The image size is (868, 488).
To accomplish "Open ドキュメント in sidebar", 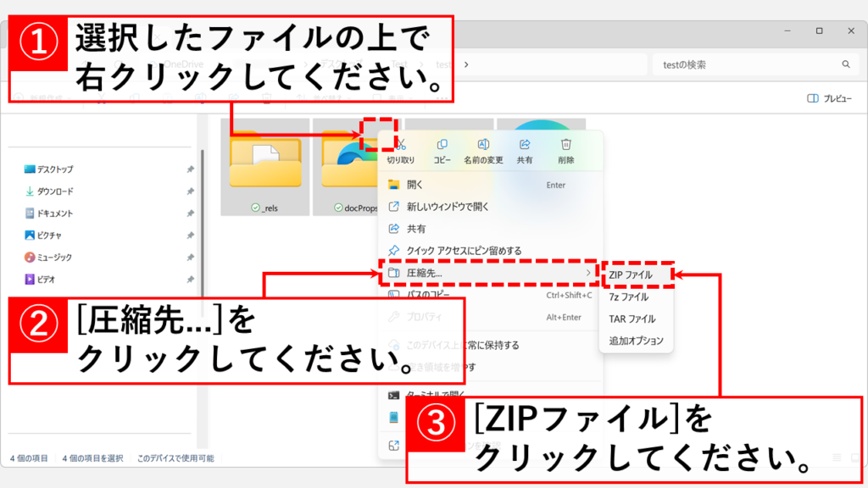I will click(x=48, y=213).
